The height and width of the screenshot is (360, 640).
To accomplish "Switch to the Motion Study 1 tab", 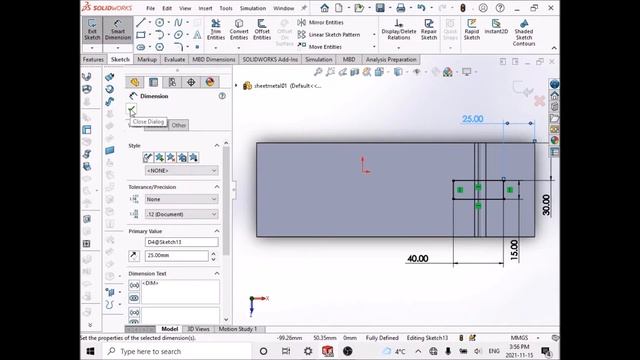I will pyautogui.click(x=238, y=329).
